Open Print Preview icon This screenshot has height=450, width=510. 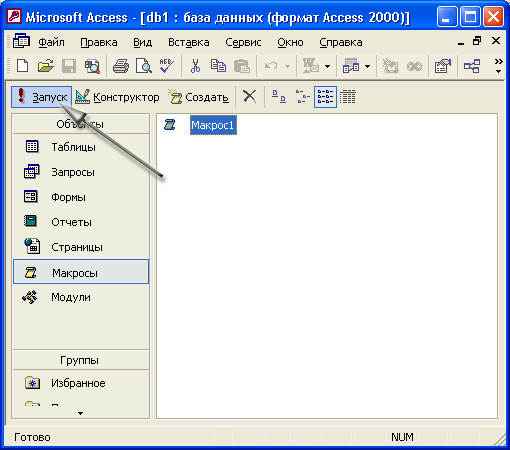click(144, 66)
